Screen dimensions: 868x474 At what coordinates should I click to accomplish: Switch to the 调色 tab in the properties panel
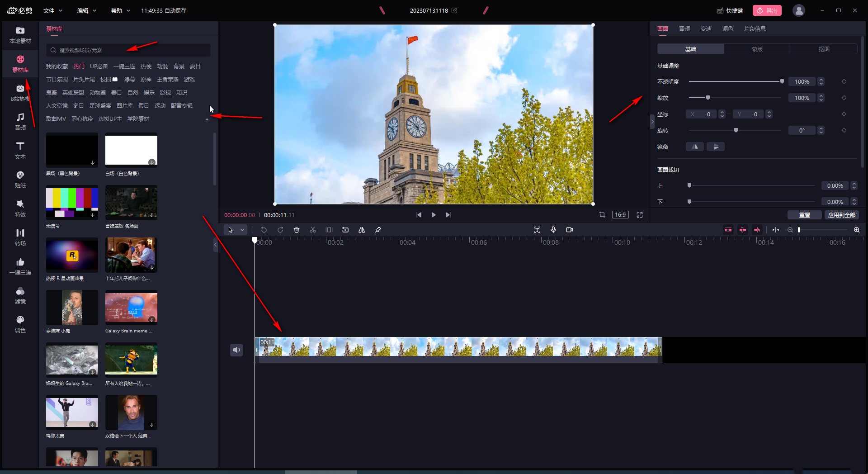pyautogui.click(x=727, y=28)
